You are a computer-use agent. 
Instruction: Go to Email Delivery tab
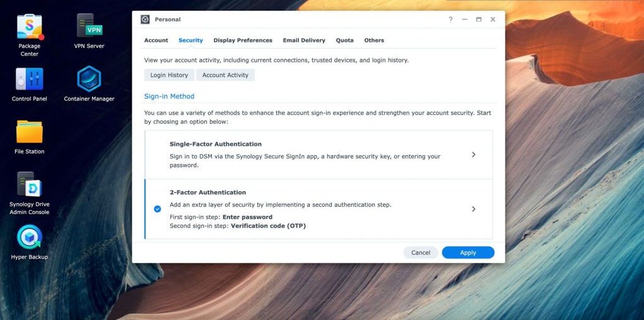pos(304,40)
